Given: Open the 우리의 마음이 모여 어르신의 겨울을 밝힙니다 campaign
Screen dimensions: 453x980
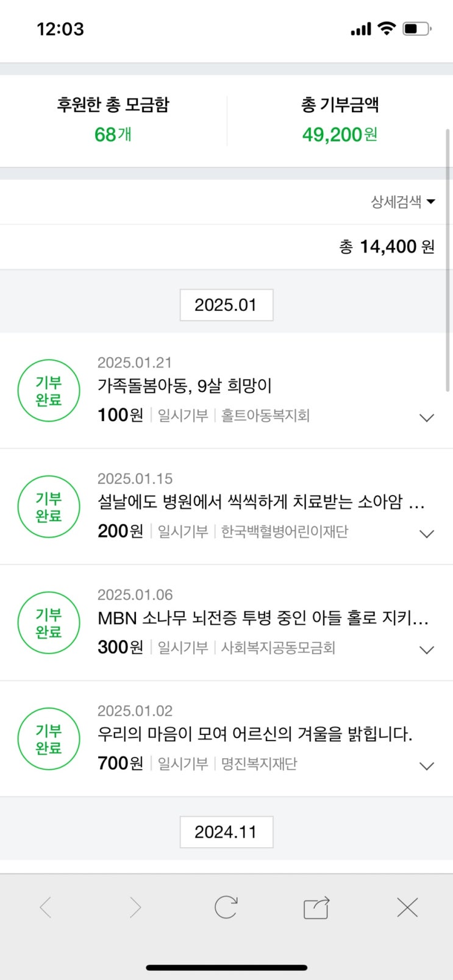Looking at the screenshot, I should pyautogui.click(x=255, y=734).
